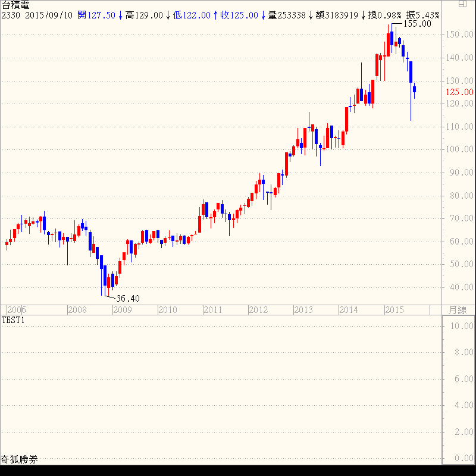This screenshot has width=476, height=476.
Task: Click the latest blue candlestick near 125.00
Action: tap(414, 89)
